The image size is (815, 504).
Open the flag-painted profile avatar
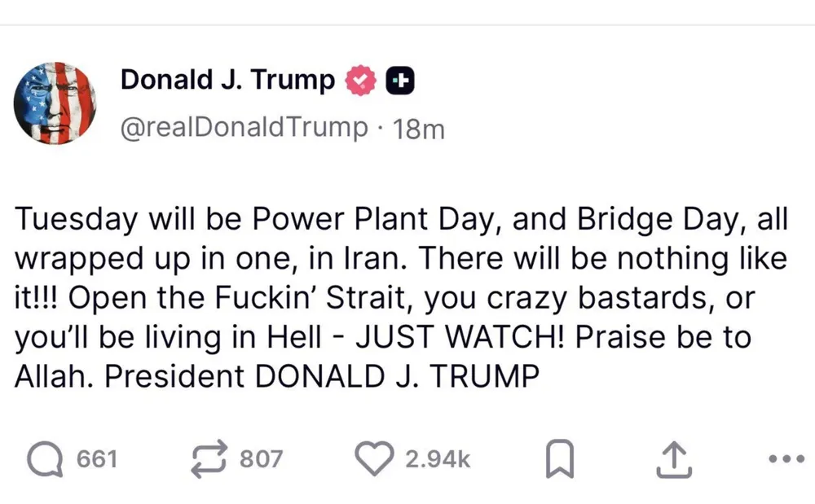coord(55,103)
